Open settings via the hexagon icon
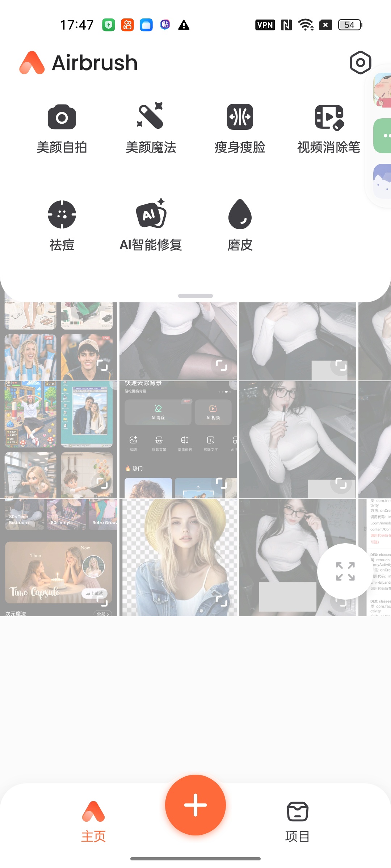Screen dimensions: 391x868 point(361,63)
